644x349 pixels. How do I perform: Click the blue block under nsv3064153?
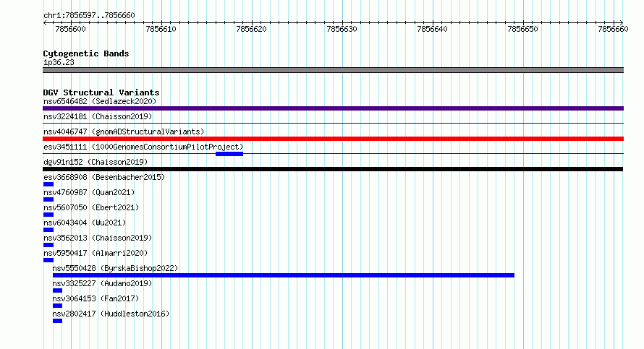coord(57,306)
